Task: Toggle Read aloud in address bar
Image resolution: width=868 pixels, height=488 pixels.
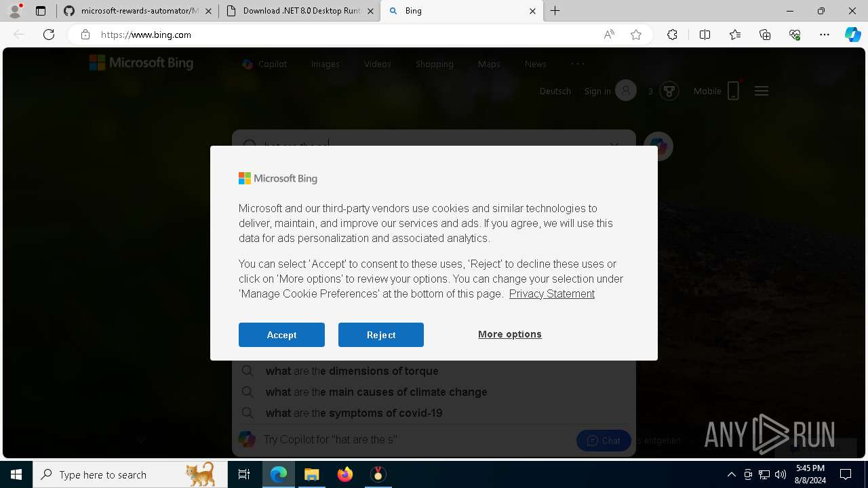Action: pyautogui.click(x=609, y=35)
